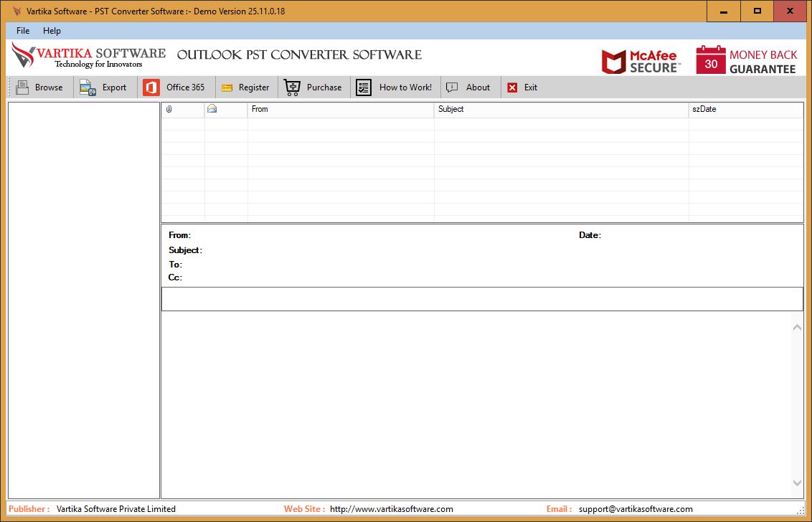Click the Outlook PST Converter Software heading
Image resolution: width=812 pixels, height=522 pixels.
click(x=299, y=55)
